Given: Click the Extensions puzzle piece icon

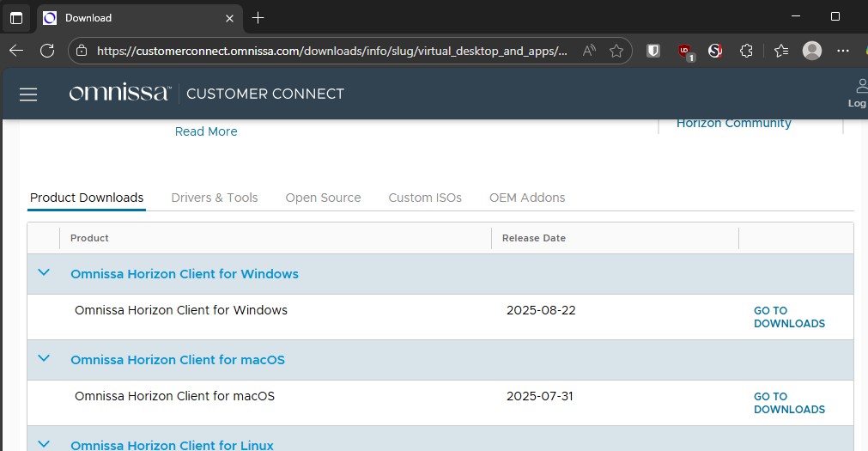Looking at the screenshot, I should (x=746, y=51).
